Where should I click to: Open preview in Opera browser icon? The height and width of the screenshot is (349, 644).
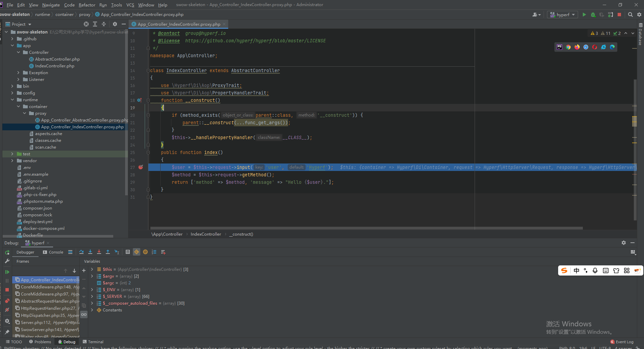595,47
